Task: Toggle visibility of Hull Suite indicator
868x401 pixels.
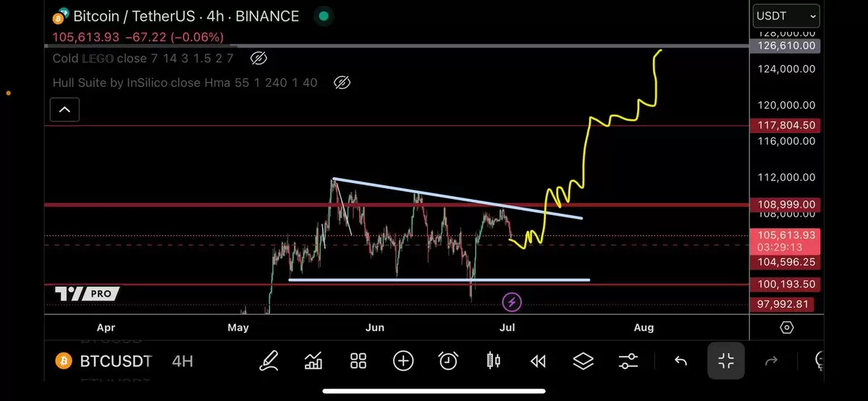Action: coord(342,83)
